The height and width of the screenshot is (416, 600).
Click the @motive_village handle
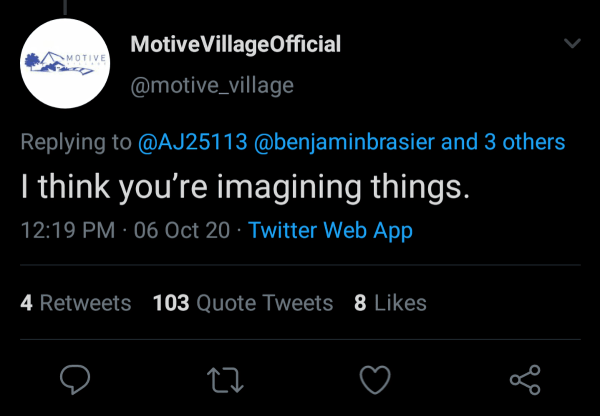pos(212,85)
